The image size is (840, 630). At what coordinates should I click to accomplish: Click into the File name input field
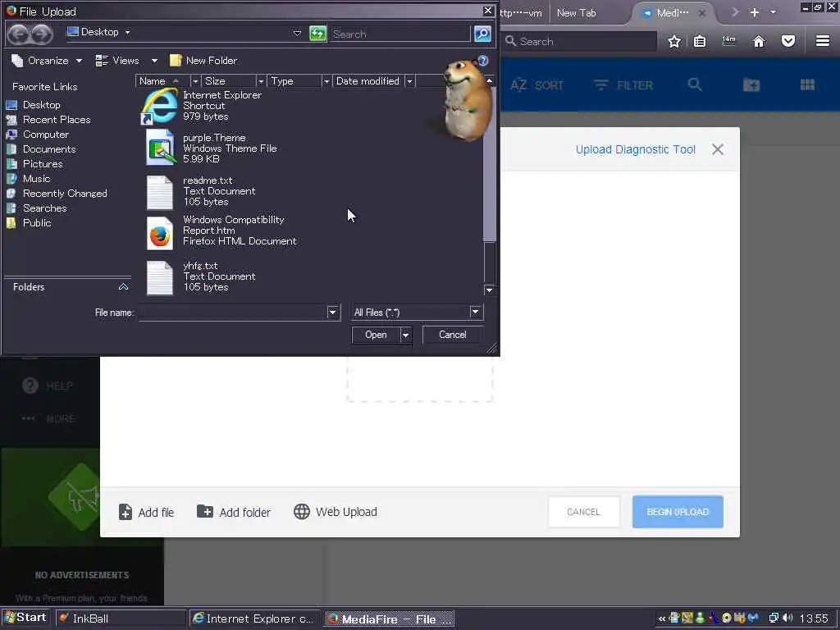point(233,312)
